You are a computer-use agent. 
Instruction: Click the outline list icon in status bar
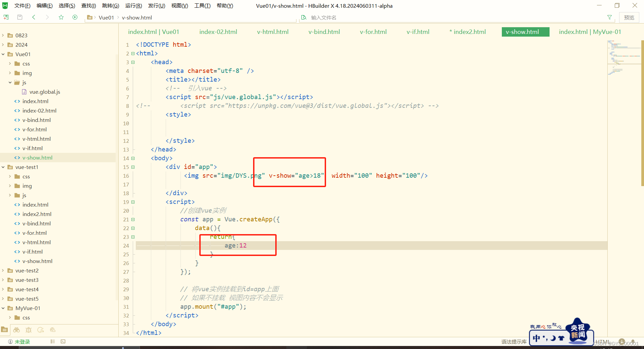(53, 342)
